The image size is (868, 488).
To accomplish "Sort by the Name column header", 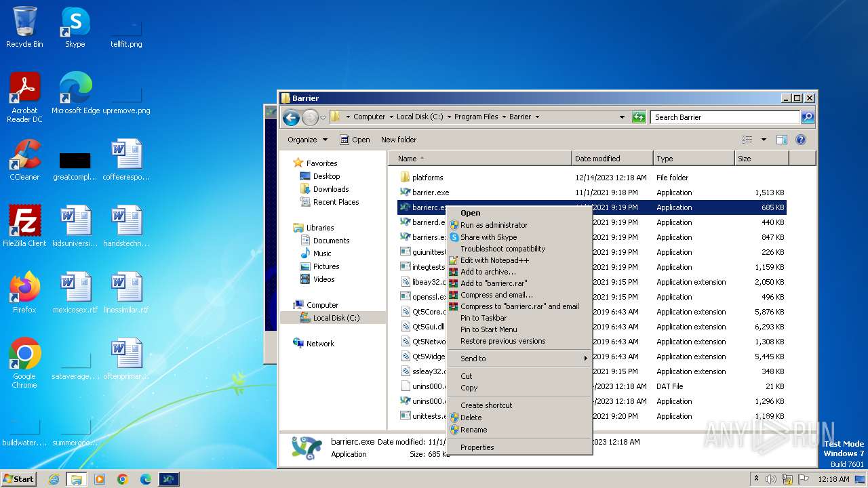I will point(480,159).
